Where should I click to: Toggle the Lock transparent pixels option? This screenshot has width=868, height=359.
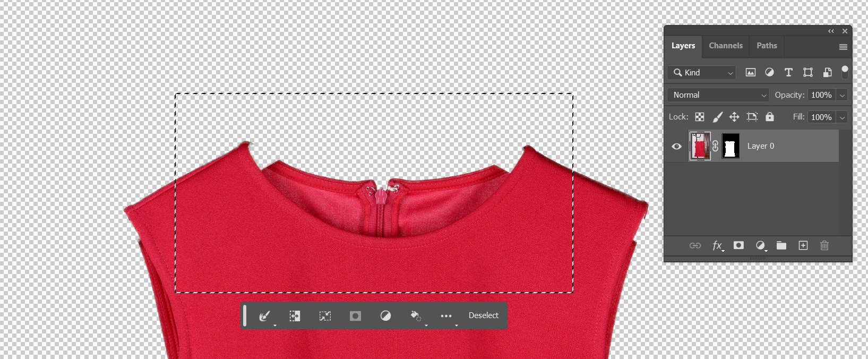click(x=700, y=117)
